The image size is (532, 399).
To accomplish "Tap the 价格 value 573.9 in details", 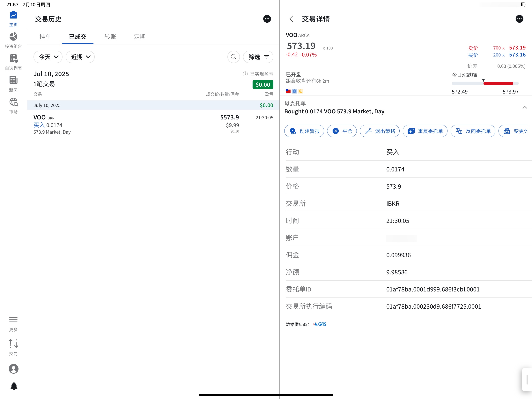I will coord(394,186).
